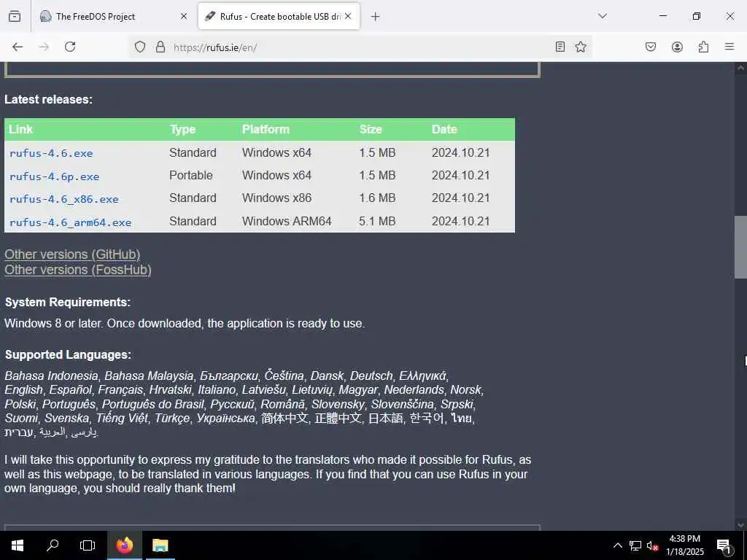Open Other versions (FossHub) link
The width and height of the screenshot is (747, 560).
click(x=78, y=270)
